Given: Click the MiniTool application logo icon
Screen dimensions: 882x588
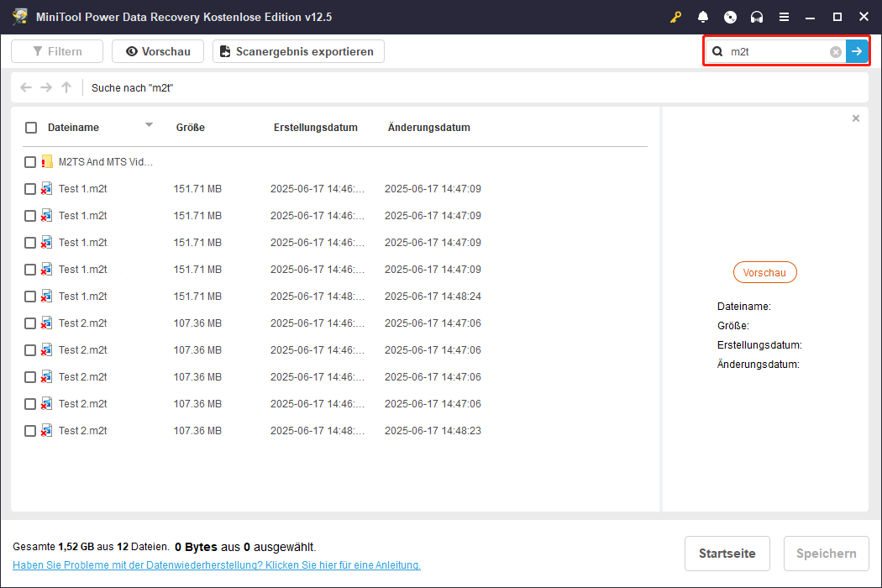Looking at the screenshot, I should [x=20, y=16].
